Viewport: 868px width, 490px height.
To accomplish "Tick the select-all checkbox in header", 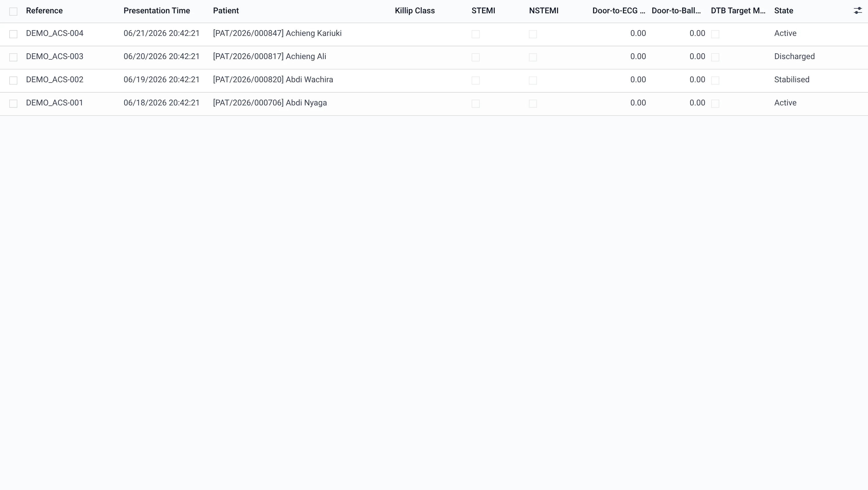I will [13, 12].
